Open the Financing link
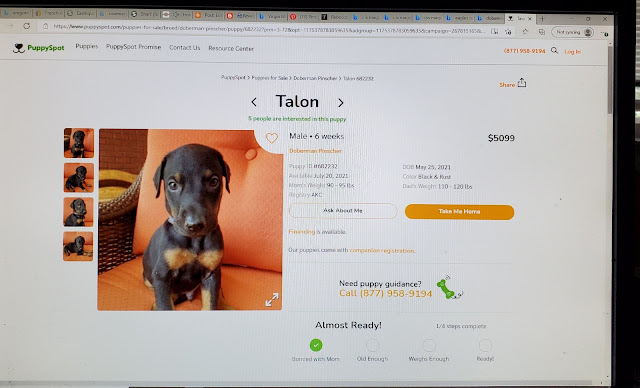 click(302, 232)
